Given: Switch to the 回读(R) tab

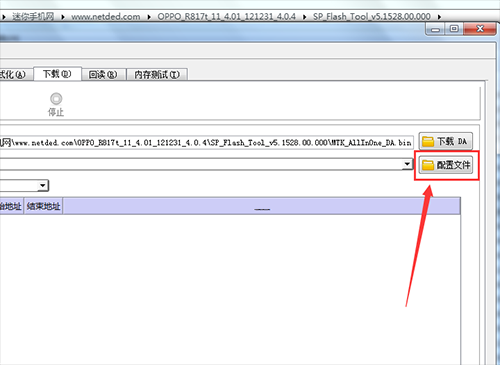Looking at the screenshot, I should [103, 75].
